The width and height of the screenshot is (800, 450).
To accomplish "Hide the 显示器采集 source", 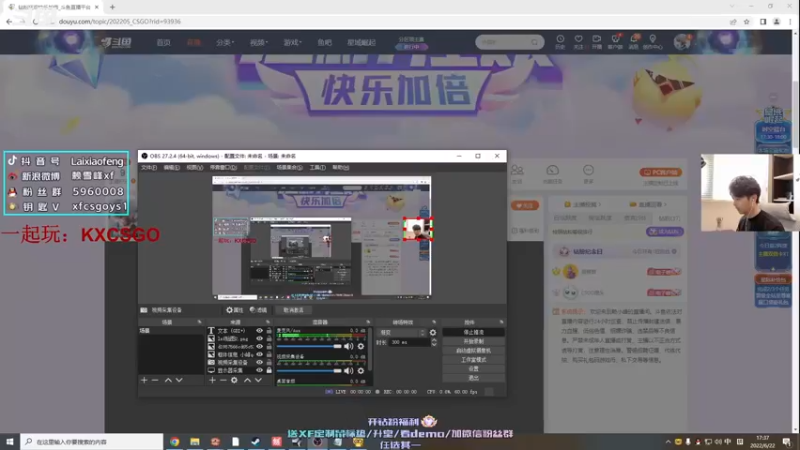I will click(x=259, y=370).
